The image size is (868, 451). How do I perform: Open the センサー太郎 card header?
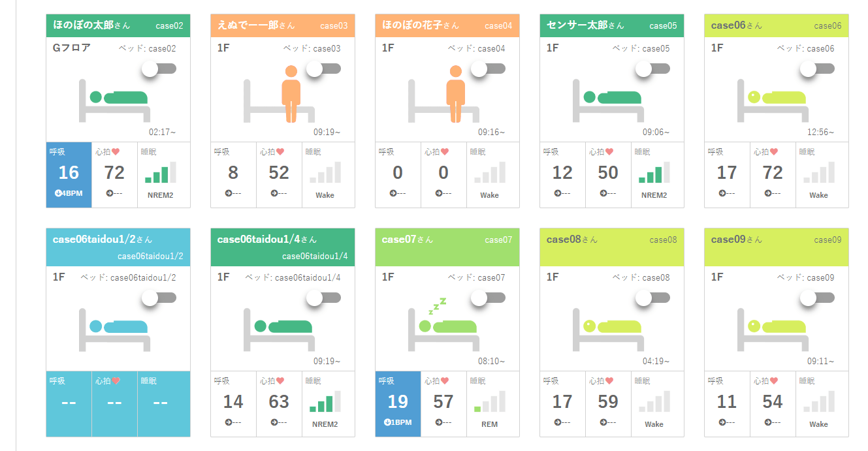pyautogui.click(x=611, y=25)
